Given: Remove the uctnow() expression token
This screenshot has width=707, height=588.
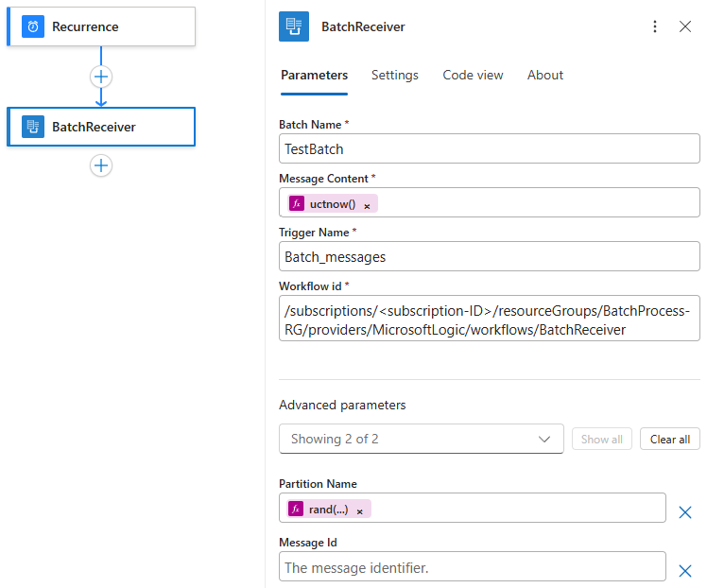Looking at the screenshot, I should pos(367,206).
